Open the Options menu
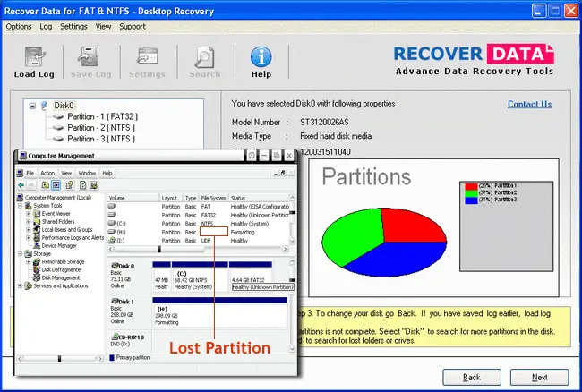 coord(19,27)
